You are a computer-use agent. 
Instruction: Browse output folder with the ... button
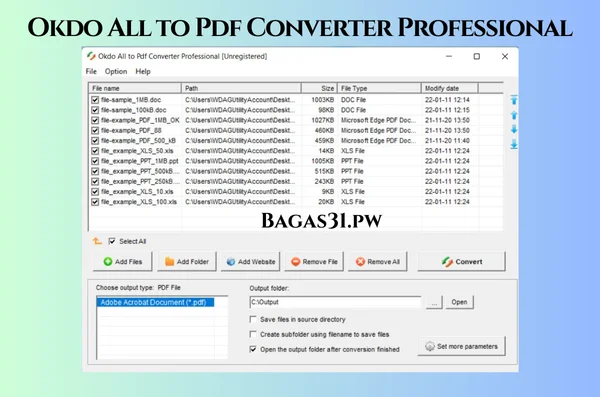(x=434, y=302)
